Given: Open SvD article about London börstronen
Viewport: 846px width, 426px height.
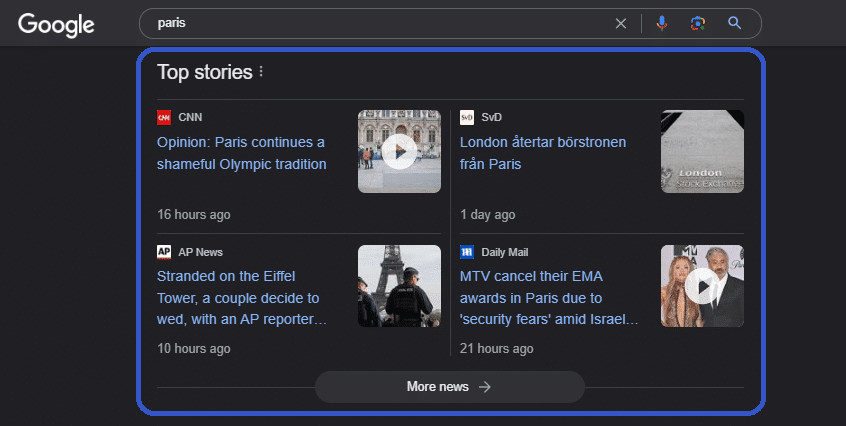Looking at the screenshot, I should coord(543,153).
